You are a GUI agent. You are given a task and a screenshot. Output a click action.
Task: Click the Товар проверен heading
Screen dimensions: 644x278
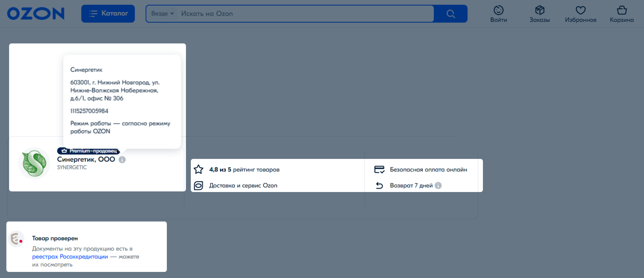tap(55, 238)
